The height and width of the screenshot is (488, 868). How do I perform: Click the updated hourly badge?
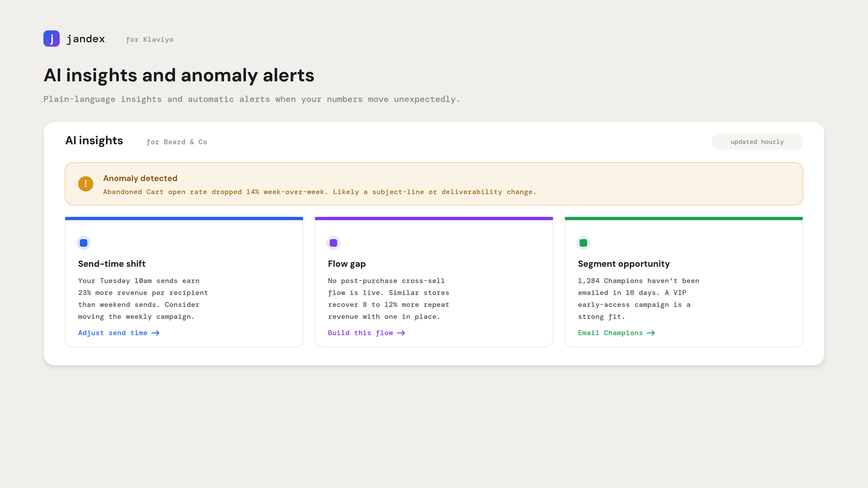[x=757, y=142]
